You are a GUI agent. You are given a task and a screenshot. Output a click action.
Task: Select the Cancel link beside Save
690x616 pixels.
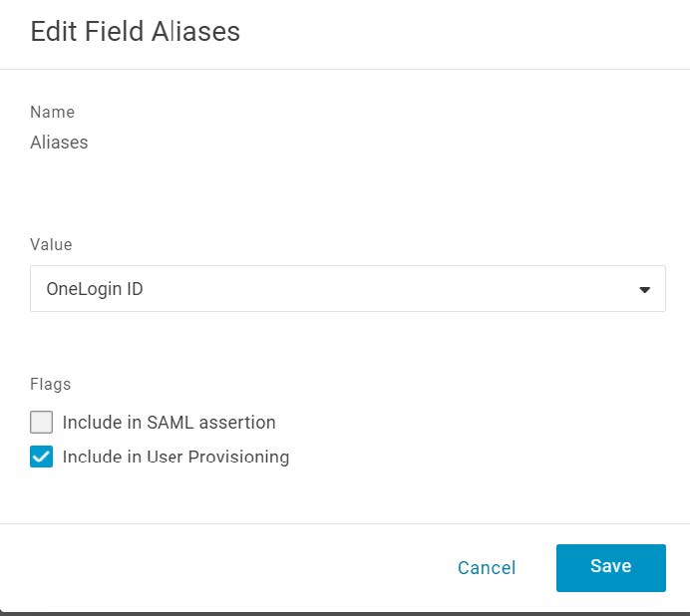[487, 567]
